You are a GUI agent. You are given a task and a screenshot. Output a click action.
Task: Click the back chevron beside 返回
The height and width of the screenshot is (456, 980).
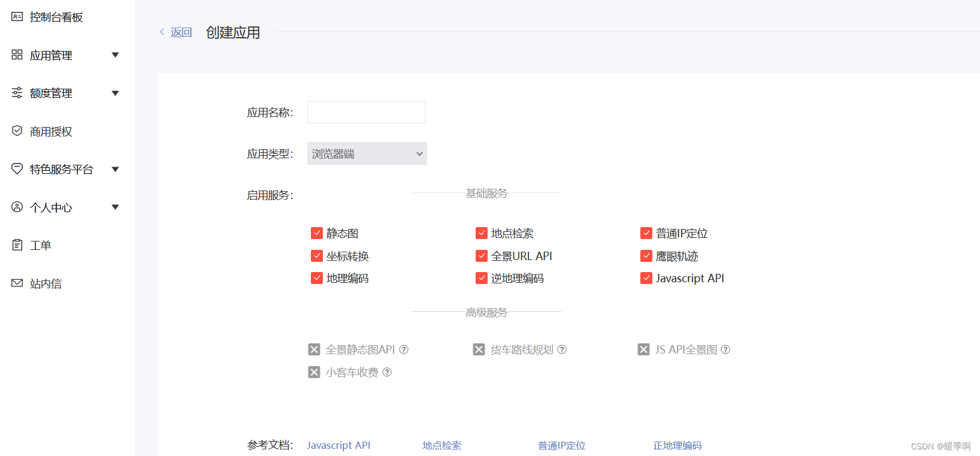click(162, 32)
